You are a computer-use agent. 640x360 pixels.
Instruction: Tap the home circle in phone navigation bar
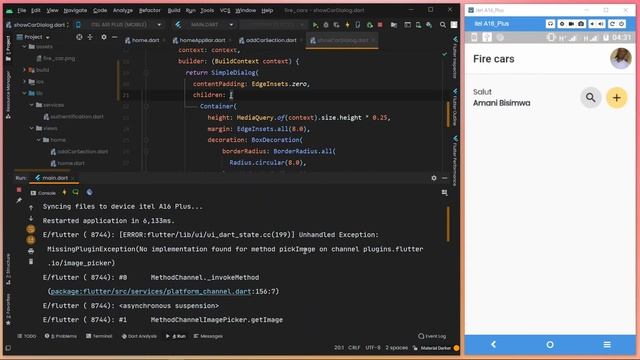pos(550,344)
